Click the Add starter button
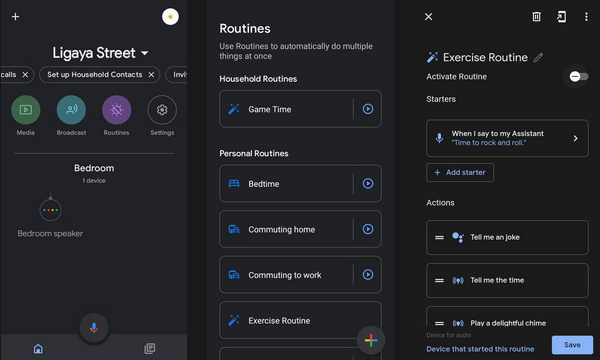This screenshot has width=600, height=360. point(460,173)
